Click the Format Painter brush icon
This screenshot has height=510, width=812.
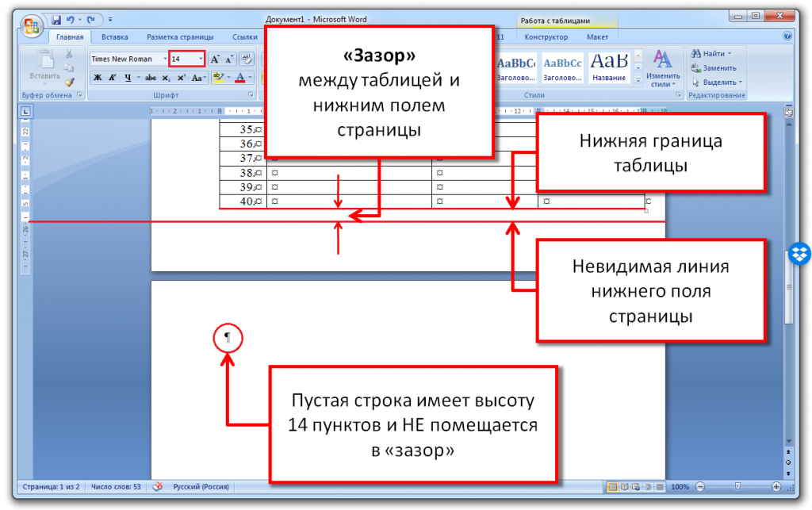pyautogui.click(x=69, y=81)
